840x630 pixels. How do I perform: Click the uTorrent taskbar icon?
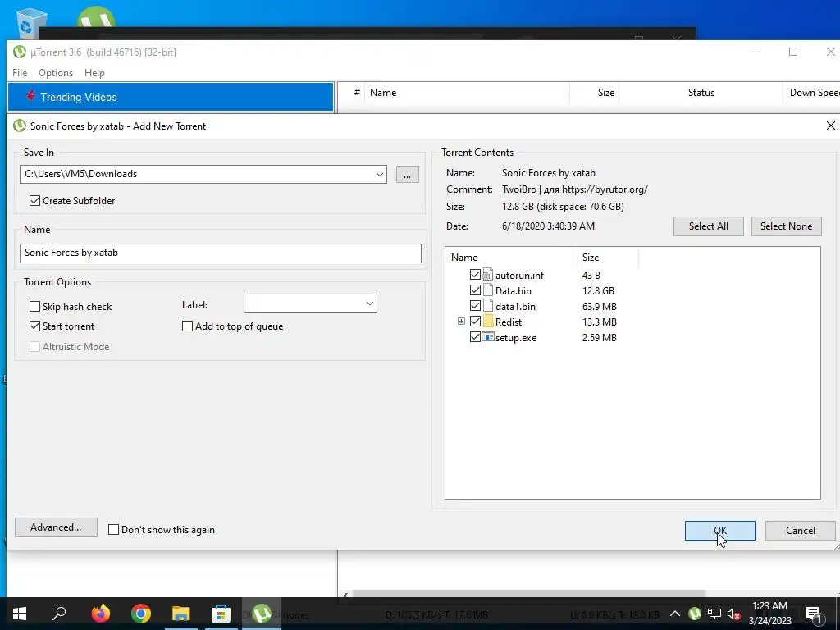click(262, 614)
